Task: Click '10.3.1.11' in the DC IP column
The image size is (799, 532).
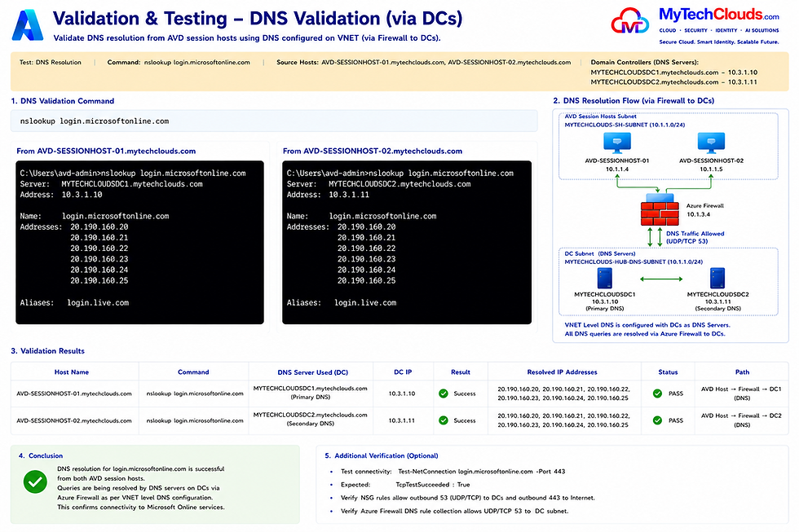Action: click(x=401, y=420)
